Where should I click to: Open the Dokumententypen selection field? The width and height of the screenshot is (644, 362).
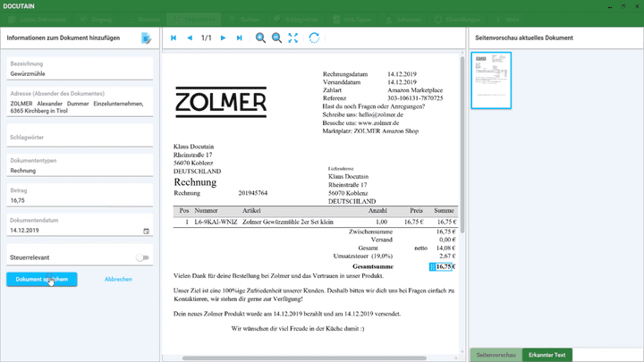pos(79,170)
